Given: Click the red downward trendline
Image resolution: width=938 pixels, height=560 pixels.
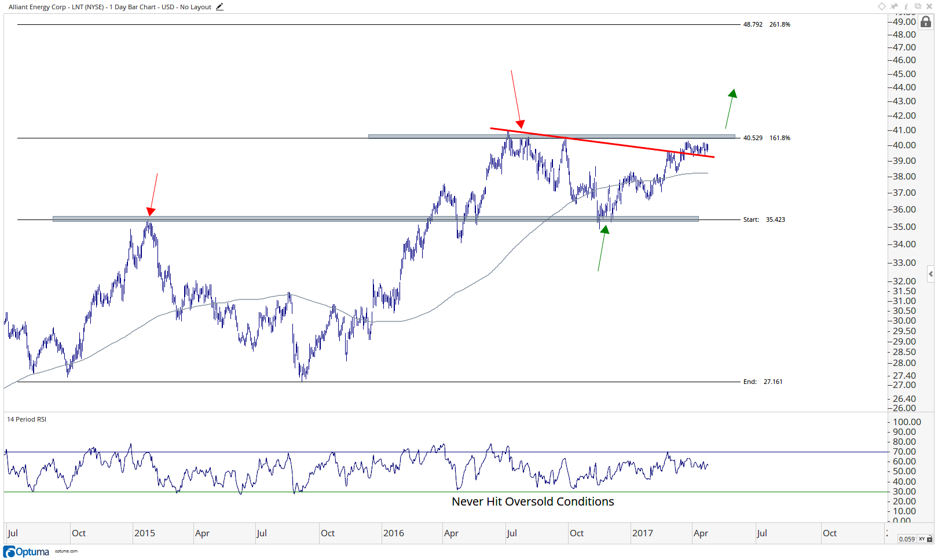Looking at the screenshot, I should coord(602,142).
